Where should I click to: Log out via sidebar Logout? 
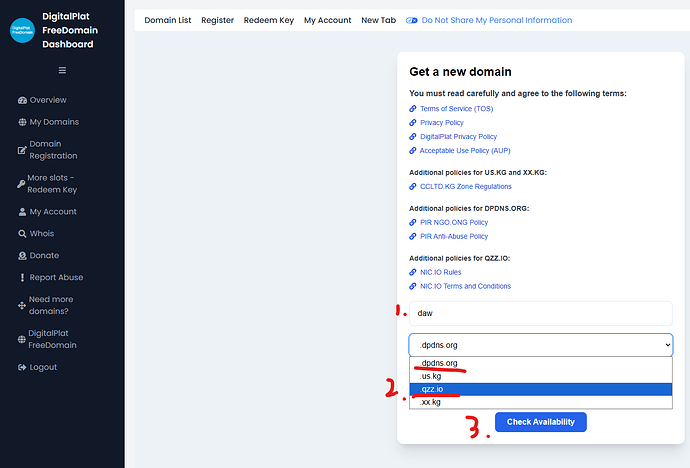click(43, 367)
